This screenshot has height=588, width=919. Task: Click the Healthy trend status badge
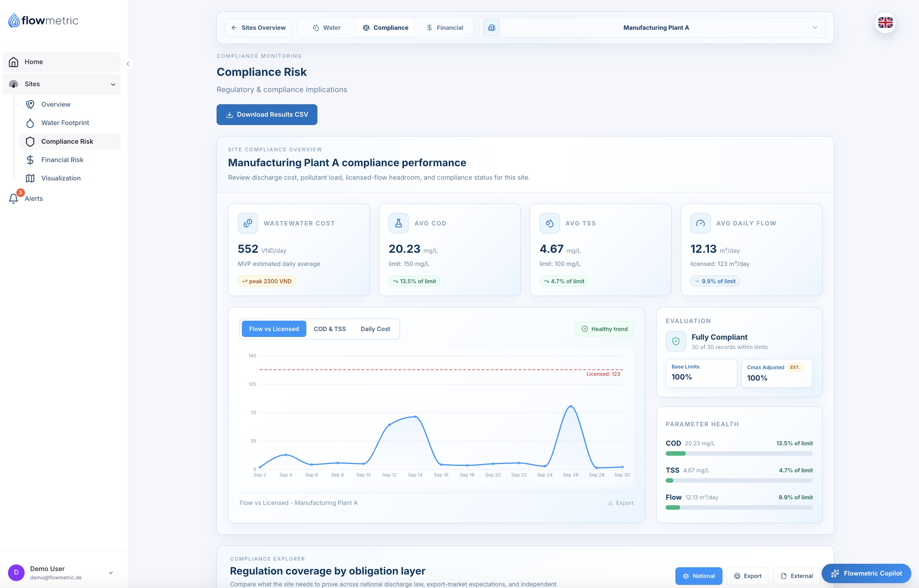tap(604, 329)
